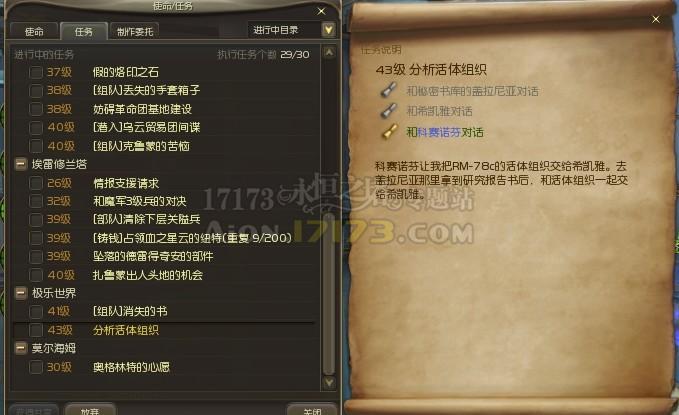Image resolution: width=679 pixels, height=415 pixels.
Task: Click the scroll-down arrow of the quest list
Action: 329,382
